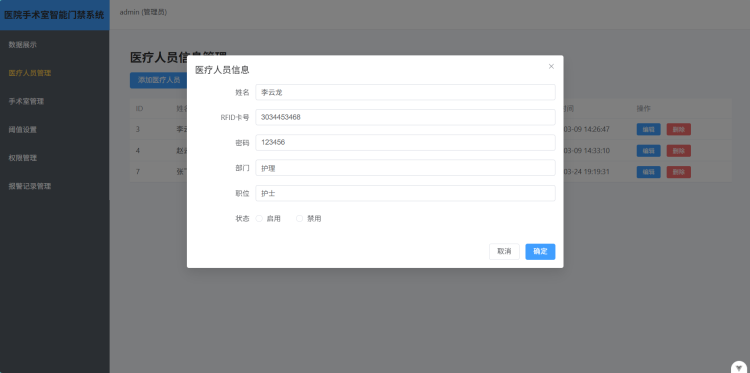Click the 密码 input field

(405, 143)
